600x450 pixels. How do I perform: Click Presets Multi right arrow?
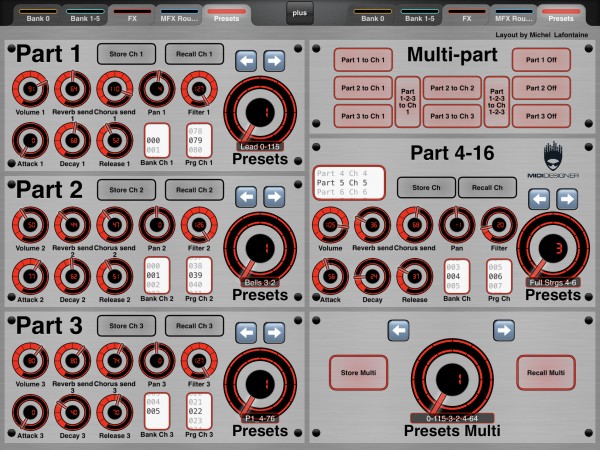[x=504, y=330]
